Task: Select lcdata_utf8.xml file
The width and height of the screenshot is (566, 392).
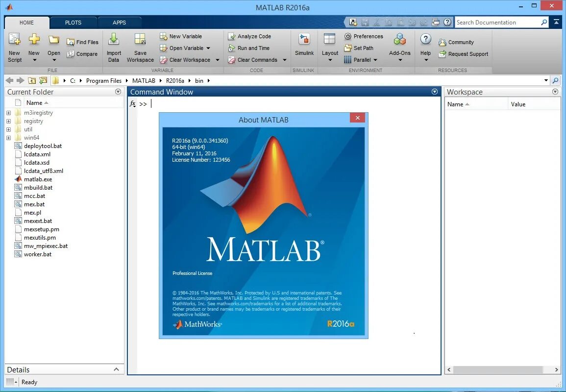Action: click(43, 171)
